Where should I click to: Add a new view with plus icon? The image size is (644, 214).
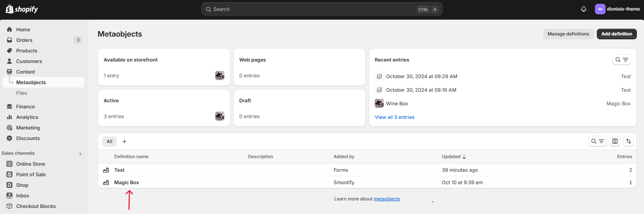coord(124,142)
